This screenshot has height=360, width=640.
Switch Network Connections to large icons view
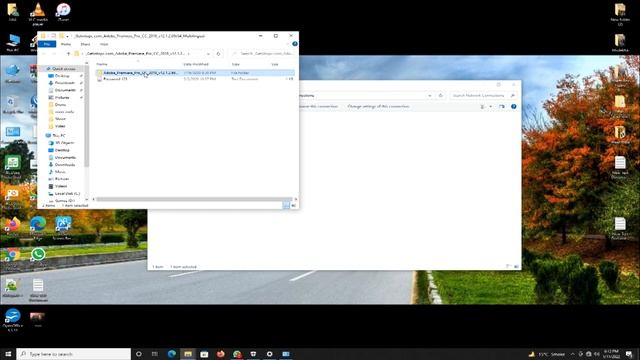[516, 267]
